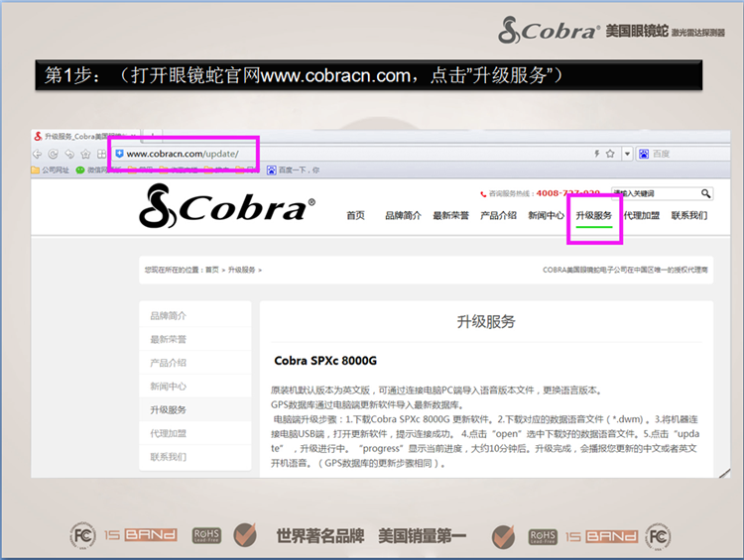
Task: Open 新闻中心 in the top navigation
Action: pyautogui.click(x=547, y=216)
